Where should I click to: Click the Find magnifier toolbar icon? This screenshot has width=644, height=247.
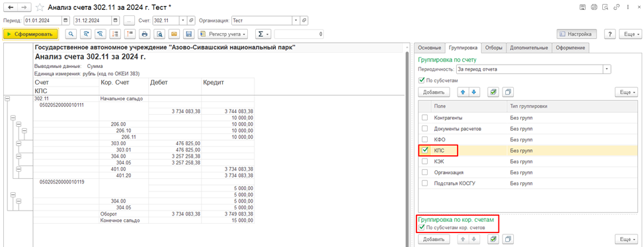click(x=71, y=34)
